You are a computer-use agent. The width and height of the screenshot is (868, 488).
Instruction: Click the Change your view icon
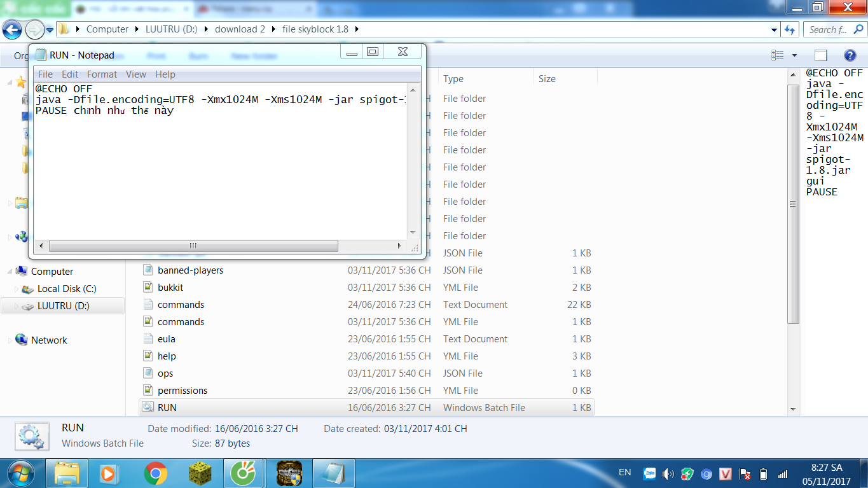[777, 55]
